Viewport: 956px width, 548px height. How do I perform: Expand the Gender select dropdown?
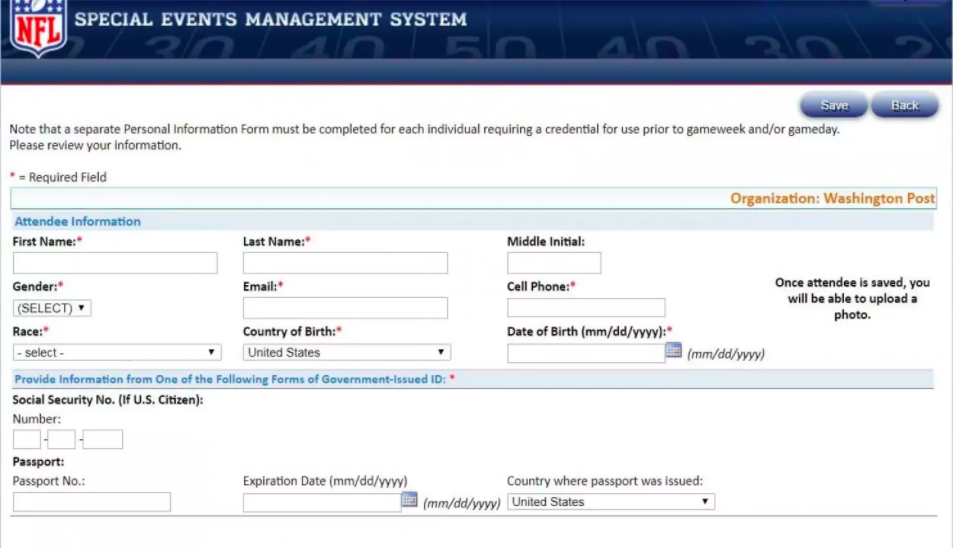52,308
